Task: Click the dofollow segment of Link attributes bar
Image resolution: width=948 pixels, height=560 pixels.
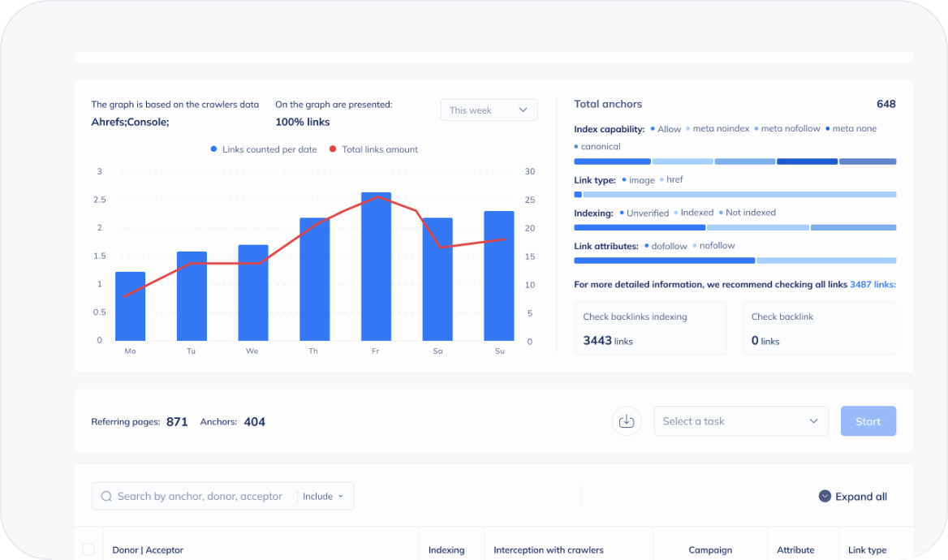Action: (664, 261)
